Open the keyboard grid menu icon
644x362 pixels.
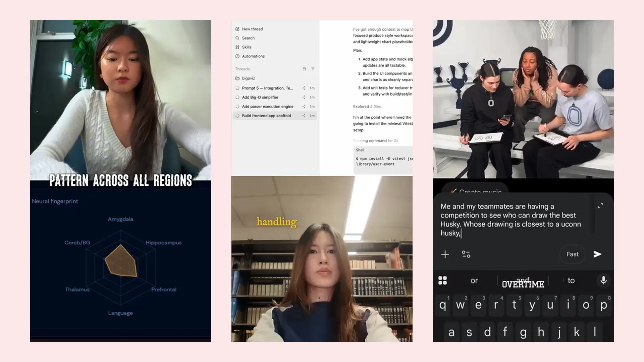point(443,281)
